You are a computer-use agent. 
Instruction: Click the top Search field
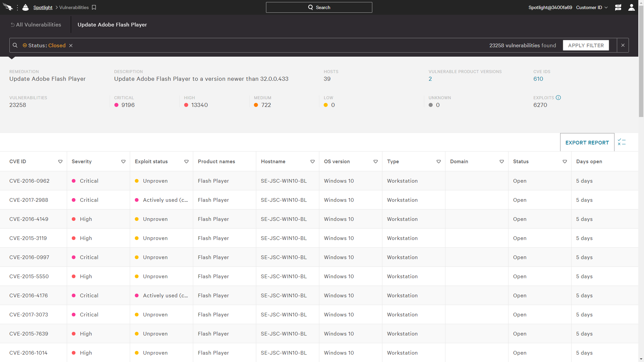tap(319, 7)
